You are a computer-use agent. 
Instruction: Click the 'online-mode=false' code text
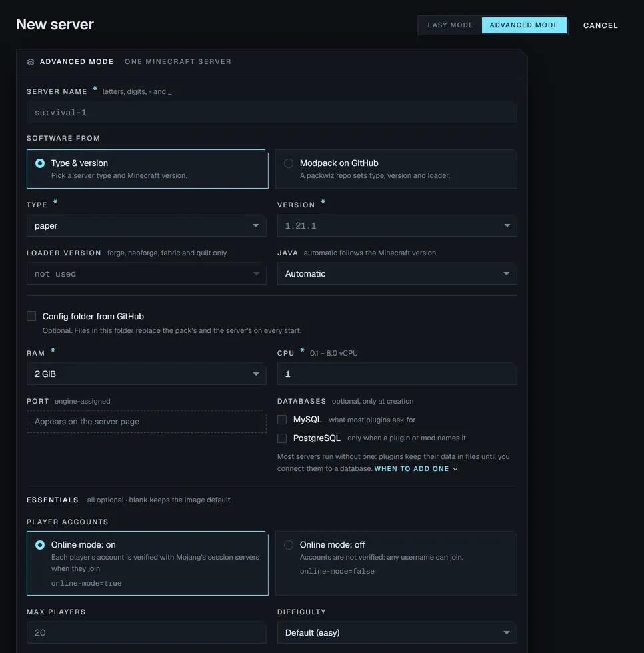pyautogui.click(x=337, y=572)
